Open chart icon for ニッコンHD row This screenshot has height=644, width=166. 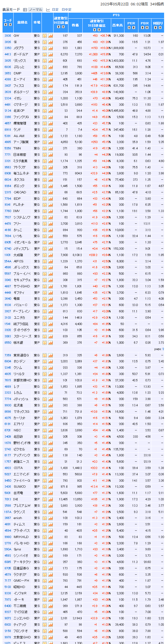tap(50, 618)
